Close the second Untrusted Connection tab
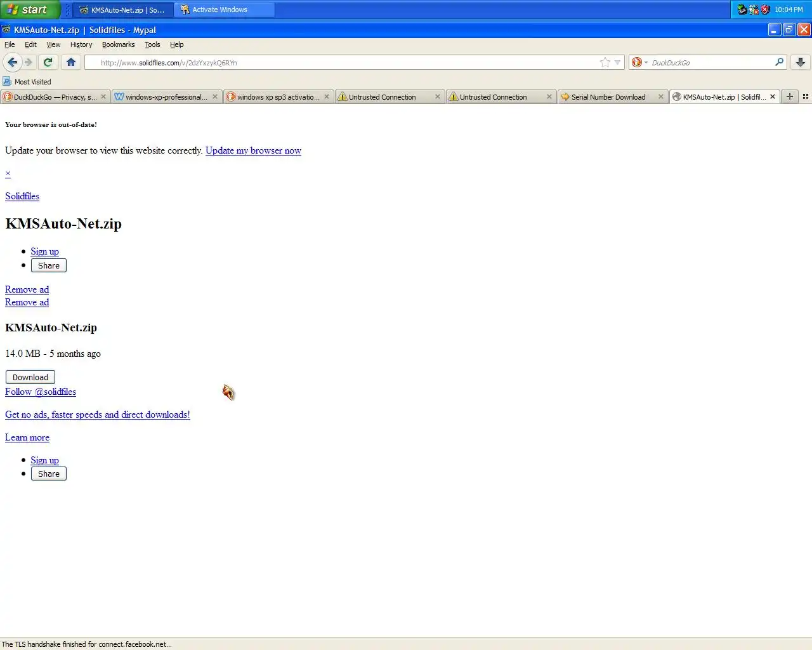This screenshot has width=812, height=650. coord(549,96)
